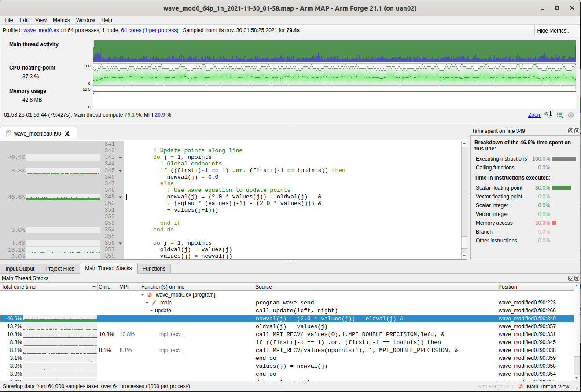Click the Zoom link
This screenshot has width=581, height=392.
534,115
